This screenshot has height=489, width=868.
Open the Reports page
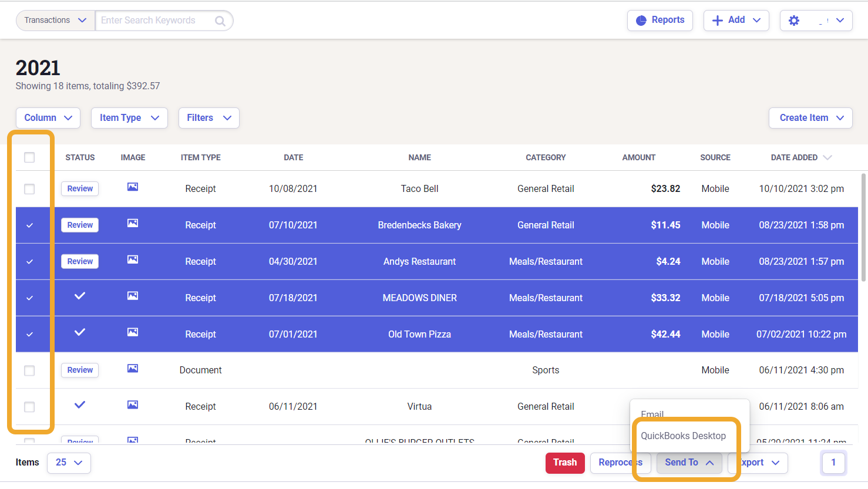point(660,20)
